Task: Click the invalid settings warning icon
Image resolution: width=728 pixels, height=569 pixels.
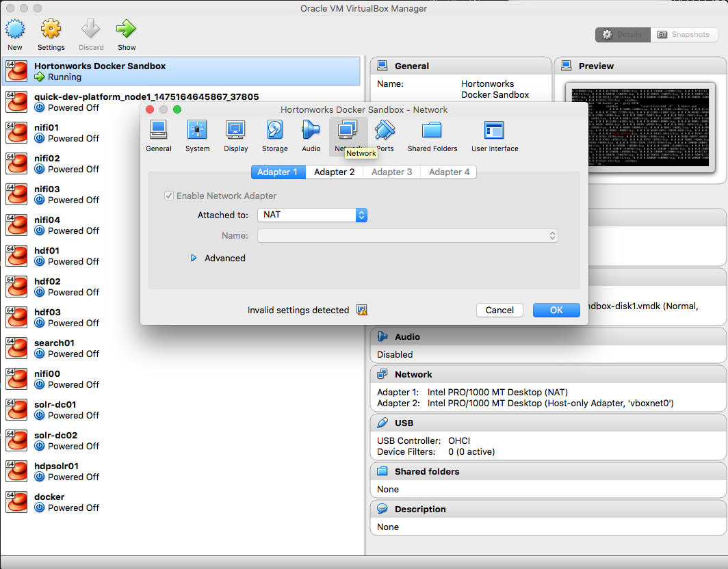Action: (361, 310)
